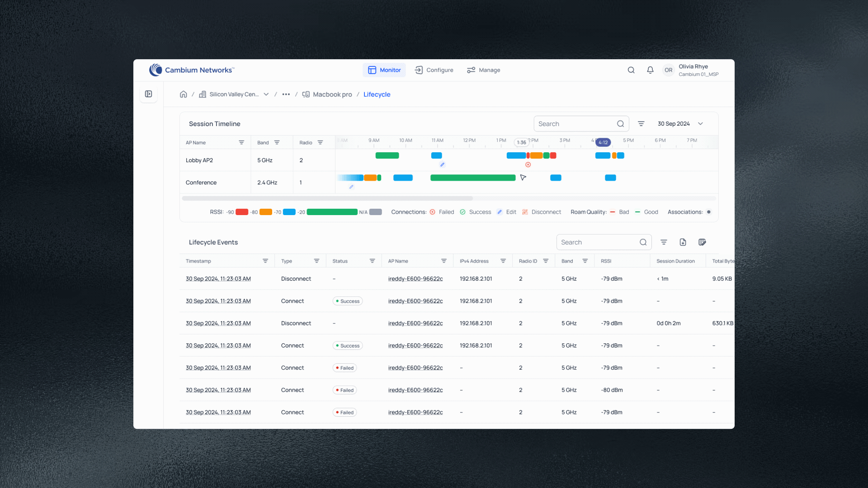The width and height of the screenshot is (868, 488).
Task: Switch to the Configure tab
Action: (x=434, y=70)
